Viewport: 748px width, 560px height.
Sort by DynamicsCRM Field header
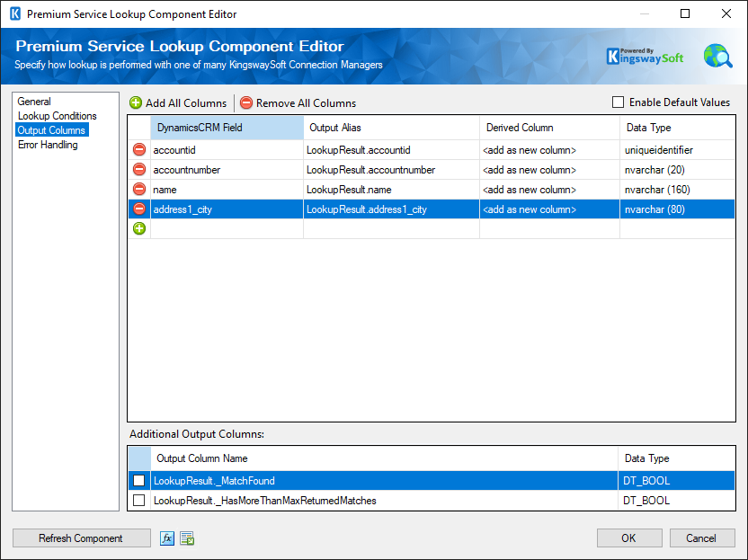[x=227, y=128]
